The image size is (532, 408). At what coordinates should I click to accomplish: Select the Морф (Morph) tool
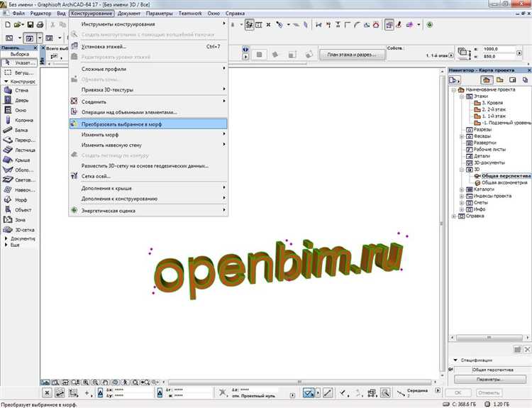click(20, 200)
